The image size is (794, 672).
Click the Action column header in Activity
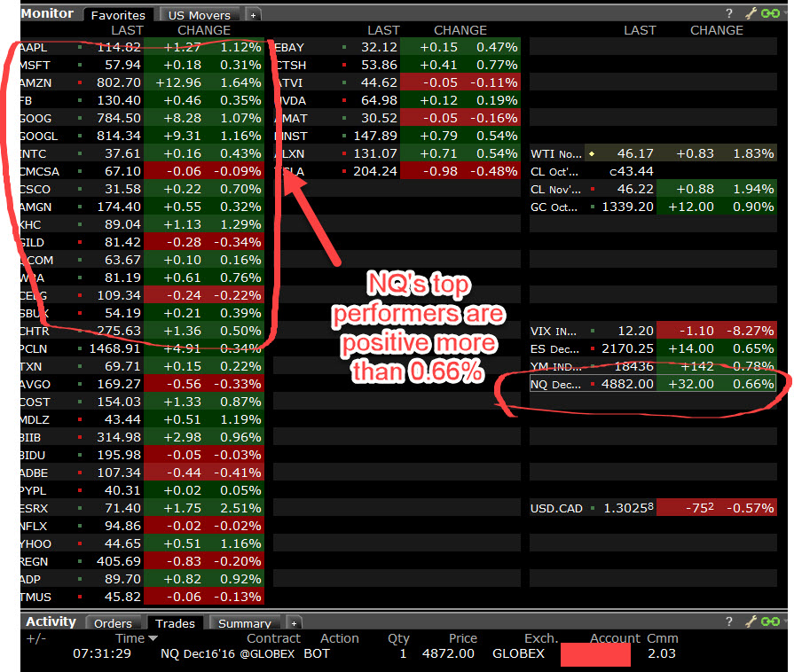(339, 638)
